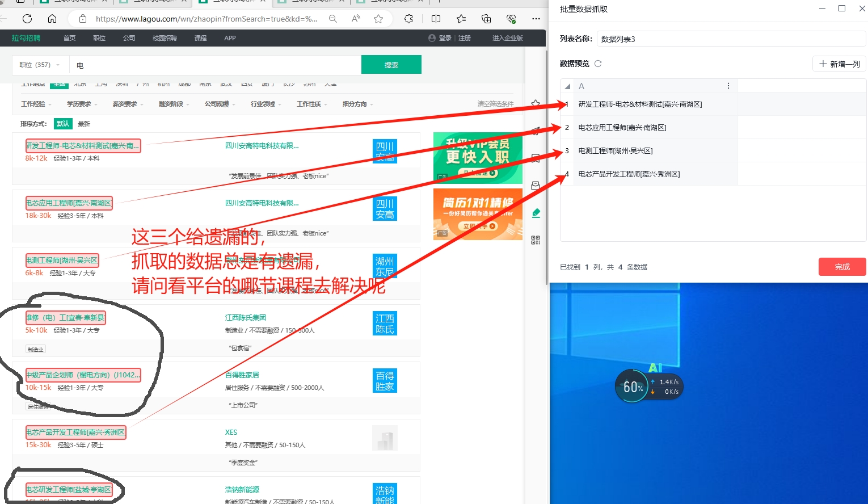This screenshot has height=504, width=868.
Task: Click 清空筛选条件 link
Action: (x=495, y=104)
